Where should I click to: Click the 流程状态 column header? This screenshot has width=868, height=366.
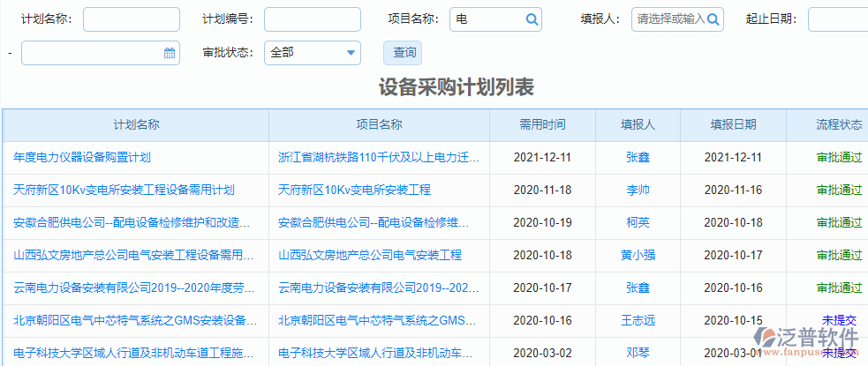click(827, 124)
